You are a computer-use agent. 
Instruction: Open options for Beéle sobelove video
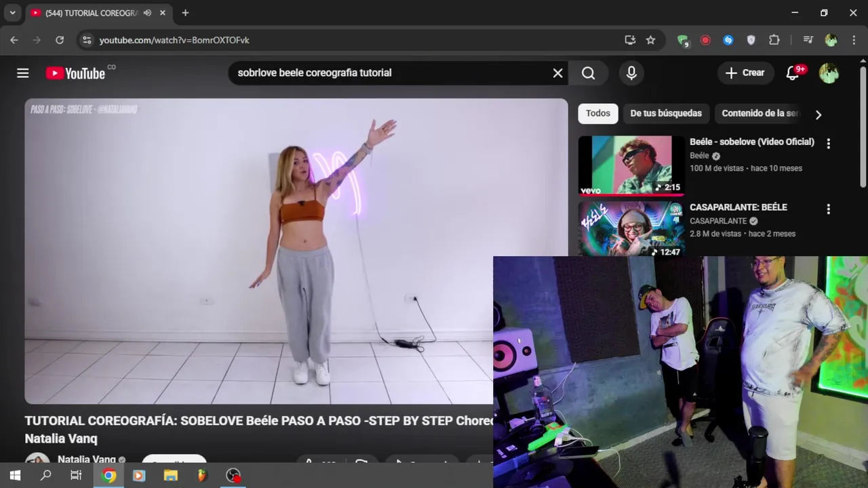[828, 143]
